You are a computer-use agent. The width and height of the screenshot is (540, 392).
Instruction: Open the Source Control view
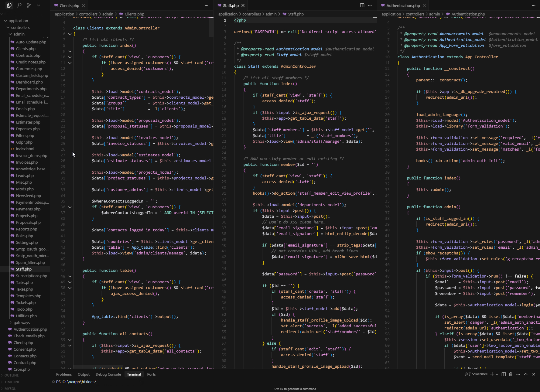point(29,5)
